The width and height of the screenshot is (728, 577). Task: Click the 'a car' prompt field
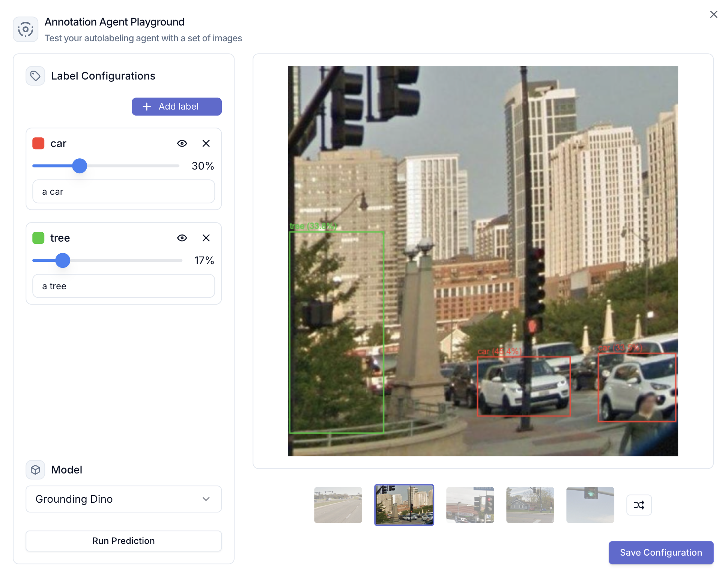(x=123, y=192)
